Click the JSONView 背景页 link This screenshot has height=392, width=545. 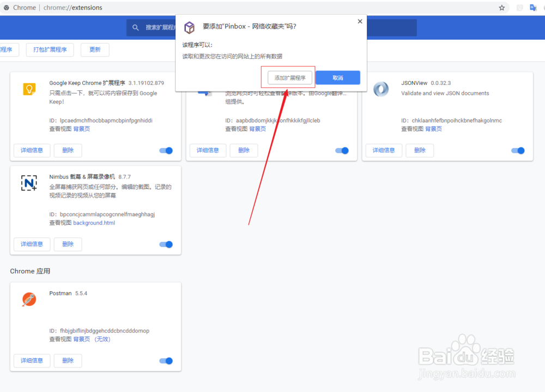point(433,128)
